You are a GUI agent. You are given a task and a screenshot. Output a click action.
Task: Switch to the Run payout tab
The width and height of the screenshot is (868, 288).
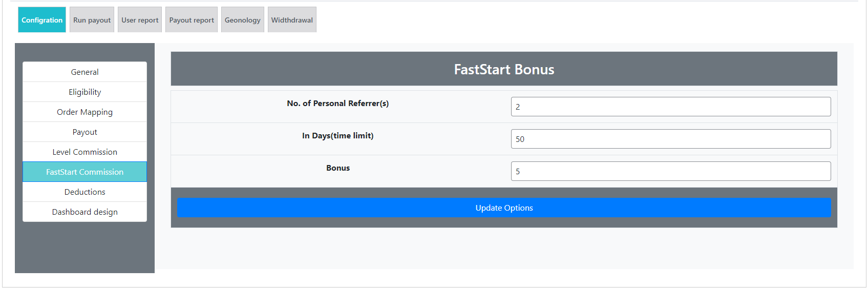pos(92,20)
